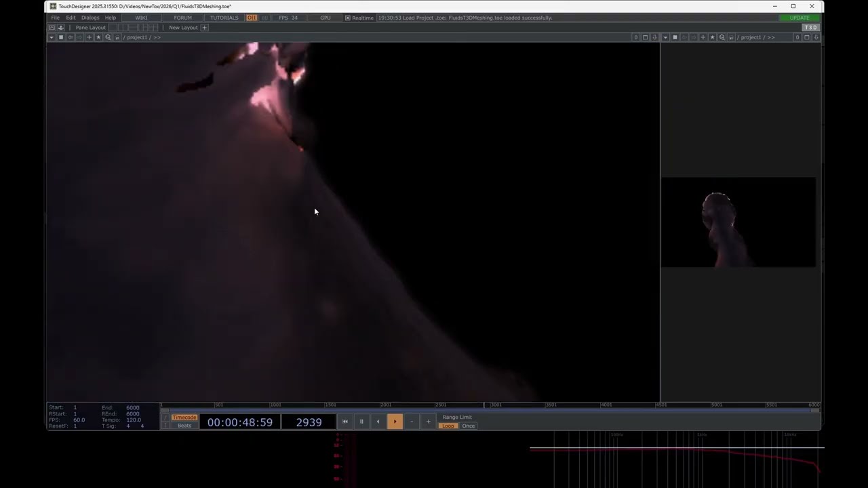
Task: Set range limit to Once
Action: point(469,426)
